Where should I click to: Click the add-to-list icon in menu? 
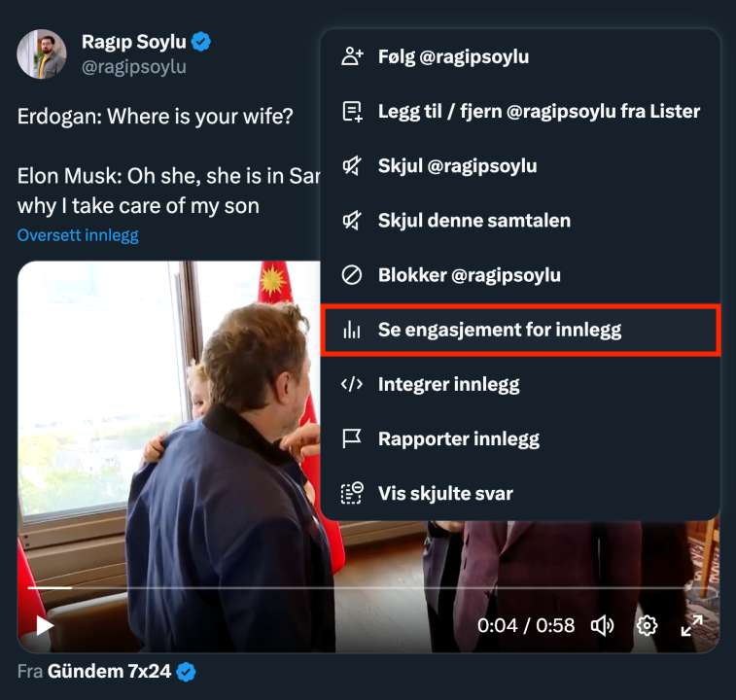[x=352, y=111]
